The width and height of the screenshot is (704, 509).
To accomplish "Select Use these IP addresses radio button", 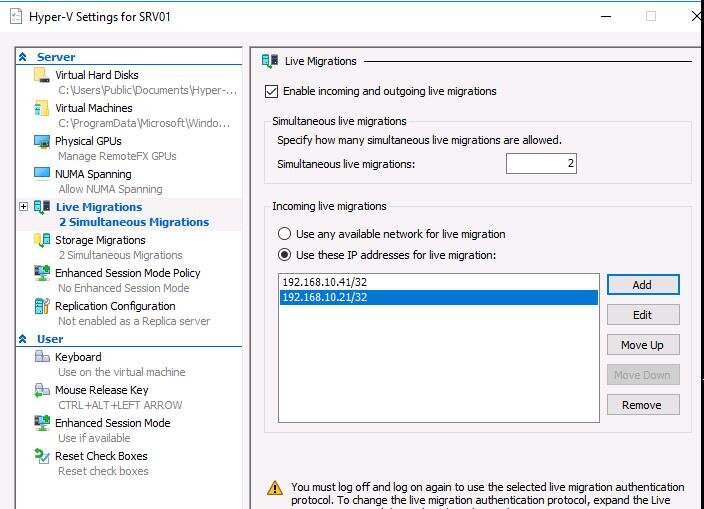I will 284,255.
